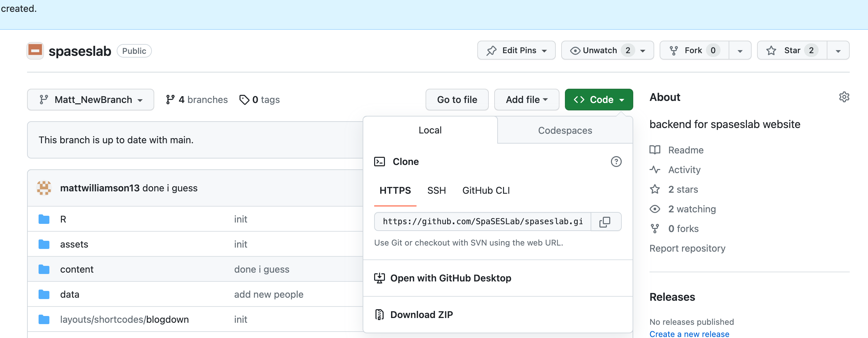The image size is (868, 338).
Task: Open the 'init' commit on the assets row
Action: point(241,244)
